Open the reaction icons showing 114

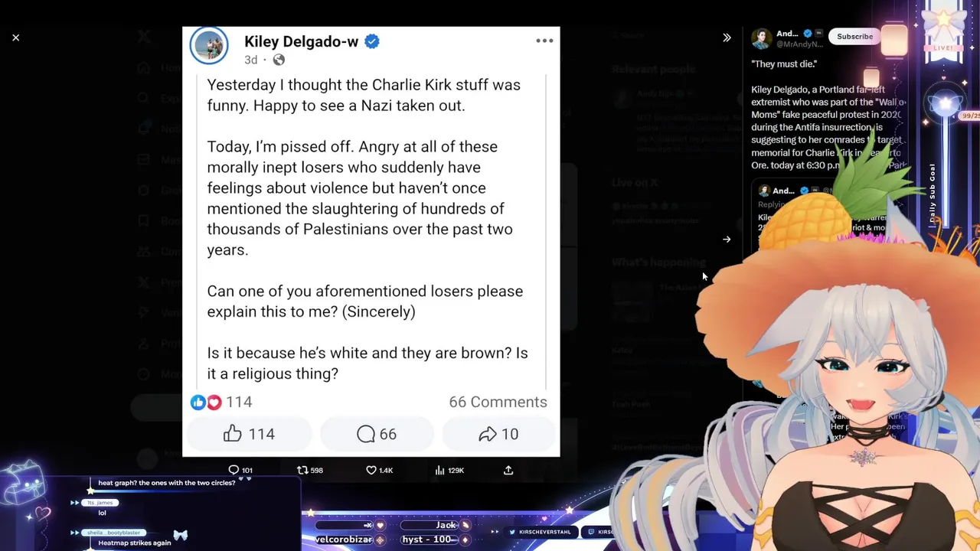pos(206,402)
